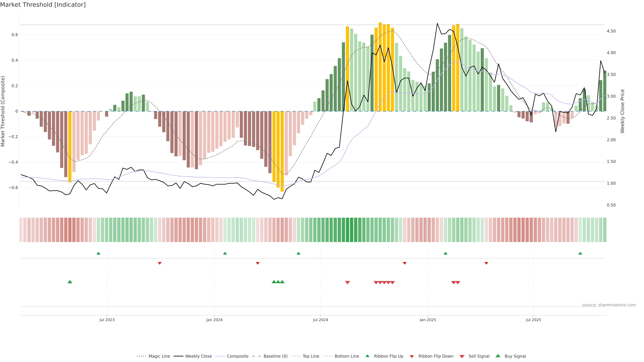Click the first Ribbon Flip Down marker in late 2023
This screenshot has width=644, height=362.
(159, 263)
